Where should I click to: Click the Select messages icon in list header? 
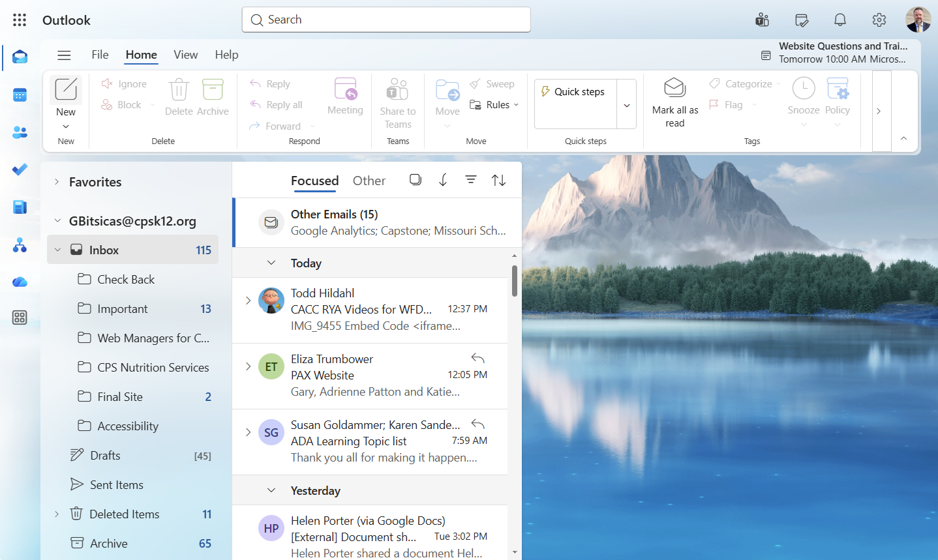415,180
